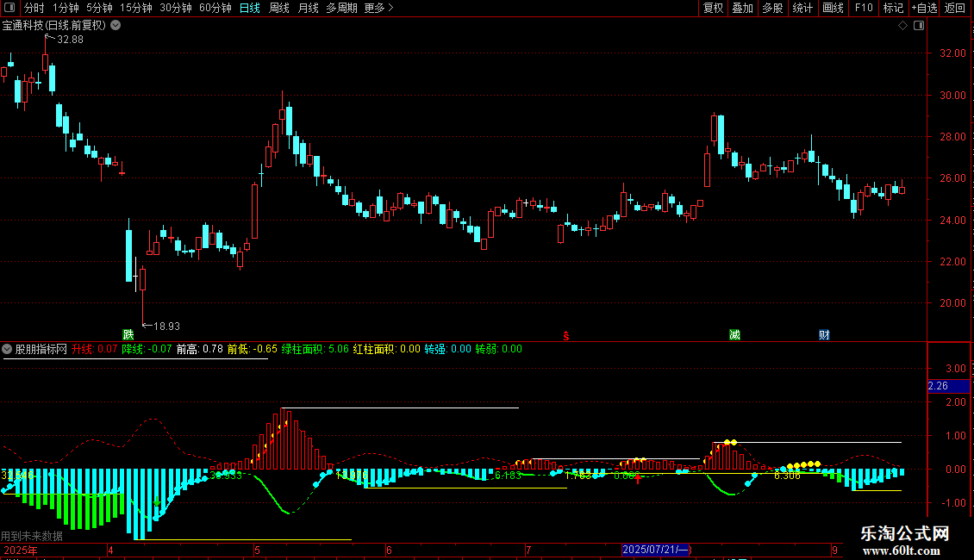
Task: Click the 股朋指标网 indicator name
Action: click(x=41, y=349)
